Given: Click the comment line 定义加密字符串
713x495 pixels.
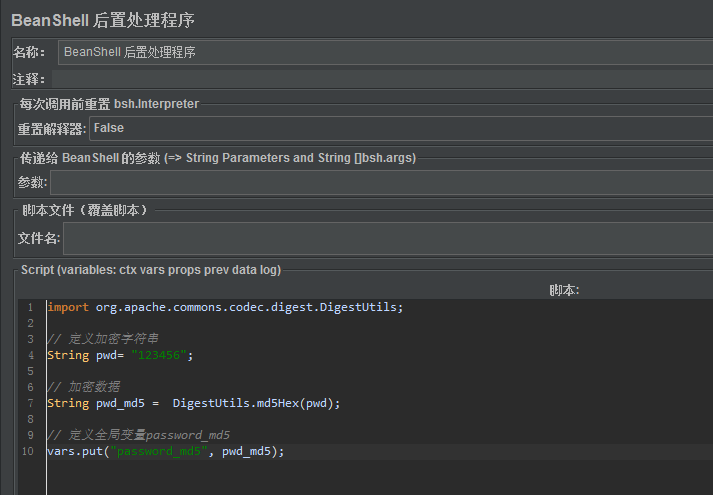Looking at the screenshot, I should (x=103, y=339).
